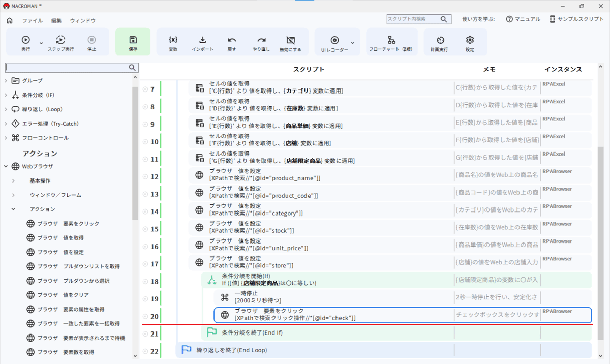The width and height of the screenshot is (610, 364).
Task: Start ステップ実行 step execution
Action: (60, 43)
